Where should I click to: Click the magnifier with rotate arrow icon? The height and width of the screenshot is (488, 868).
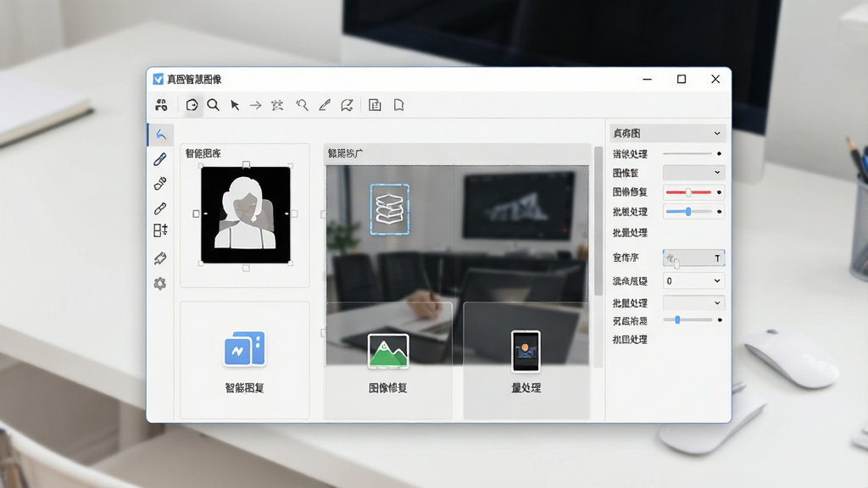(302, 105)
